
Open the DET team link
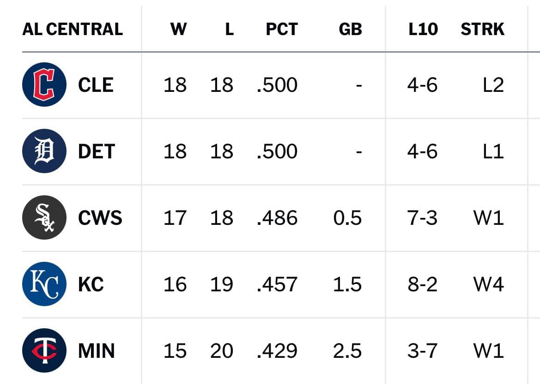pos(97,151)
